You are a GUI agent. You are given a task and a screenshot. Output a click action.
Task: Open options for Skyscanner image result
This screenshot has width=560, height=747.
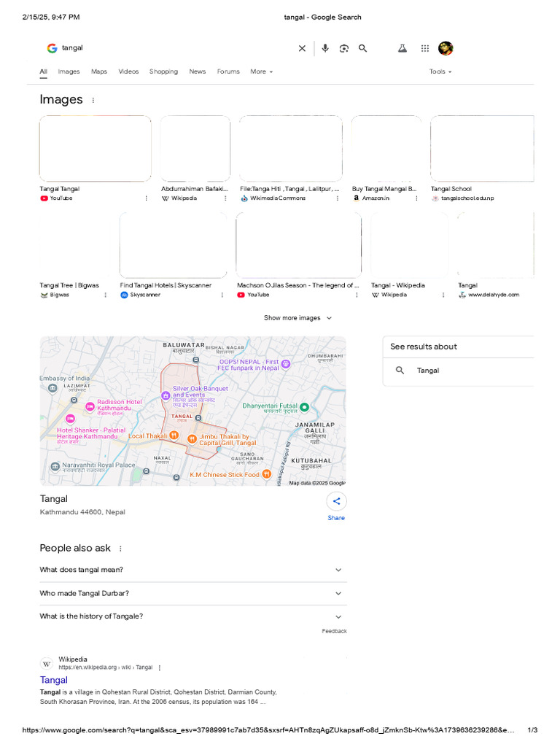click(222, 295)
